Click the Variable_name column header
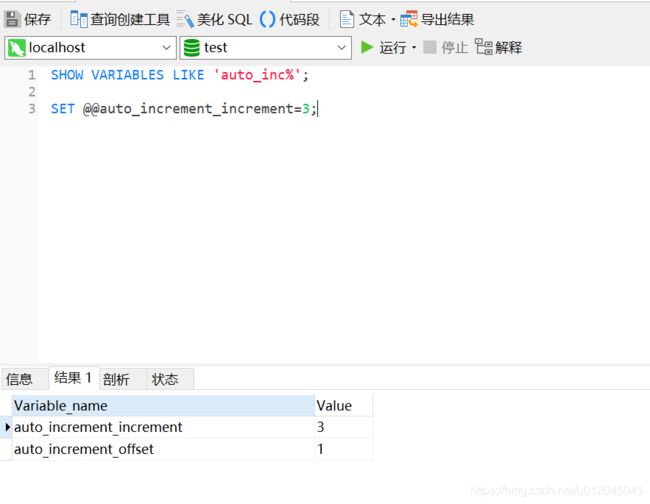Screen dimensions: 650x504 click(163, 405)
